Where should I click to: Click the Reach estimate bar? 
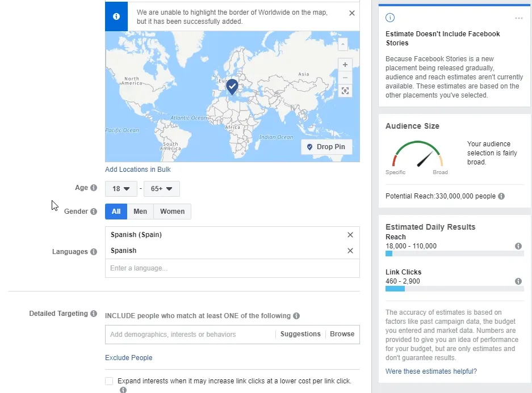(x=455, y=253)
